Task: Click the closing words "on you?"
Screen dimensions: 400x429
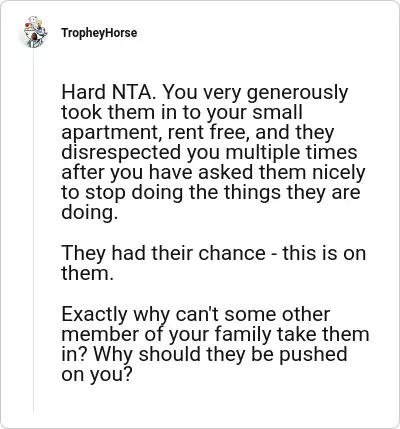Action: pos(97,375)
